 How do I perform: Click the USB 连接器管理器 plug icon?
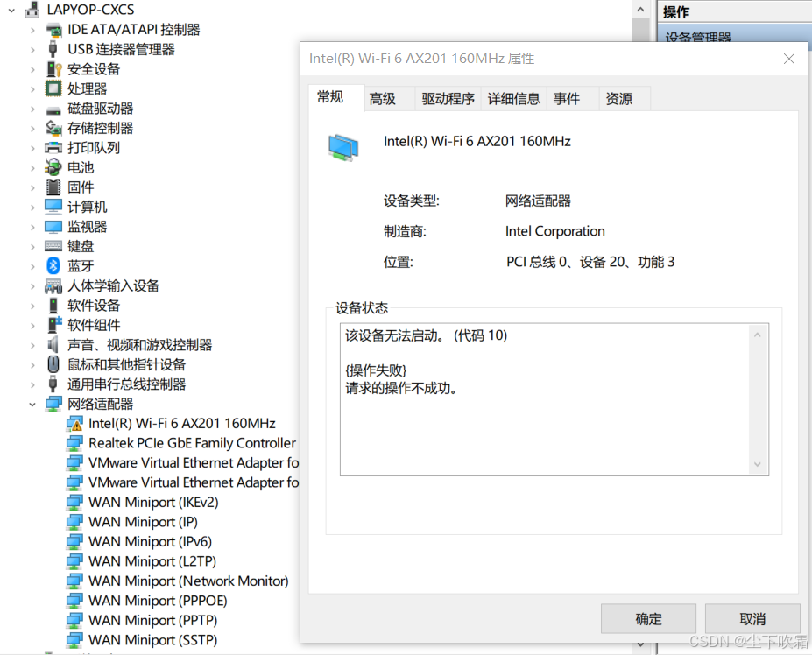[53, 49]
